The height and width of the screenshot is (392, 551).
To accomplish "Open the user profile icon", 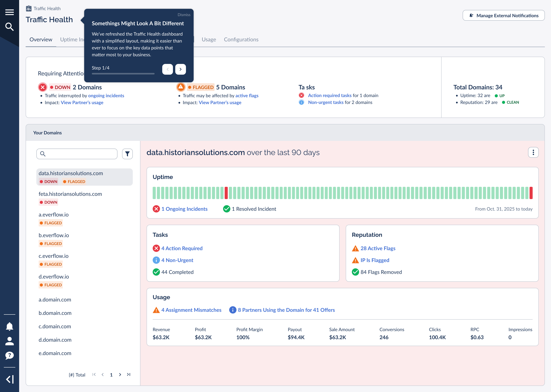I will (9, 341).
